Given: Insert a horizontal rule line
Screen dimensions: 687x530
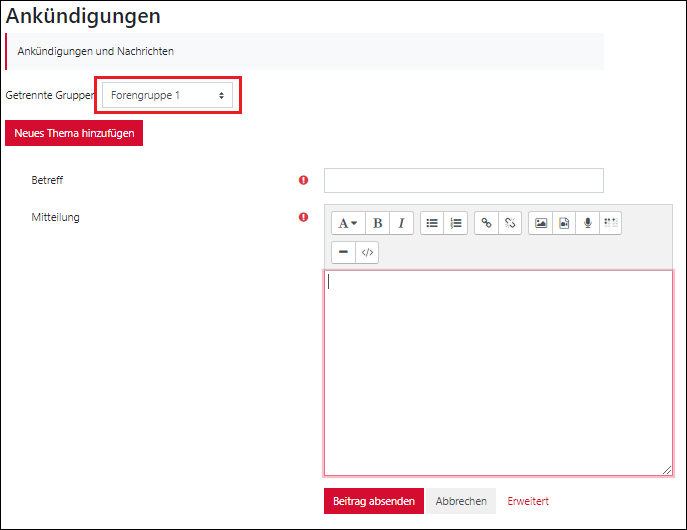Looking at the screenshot, I should click(x=343, y=253).
